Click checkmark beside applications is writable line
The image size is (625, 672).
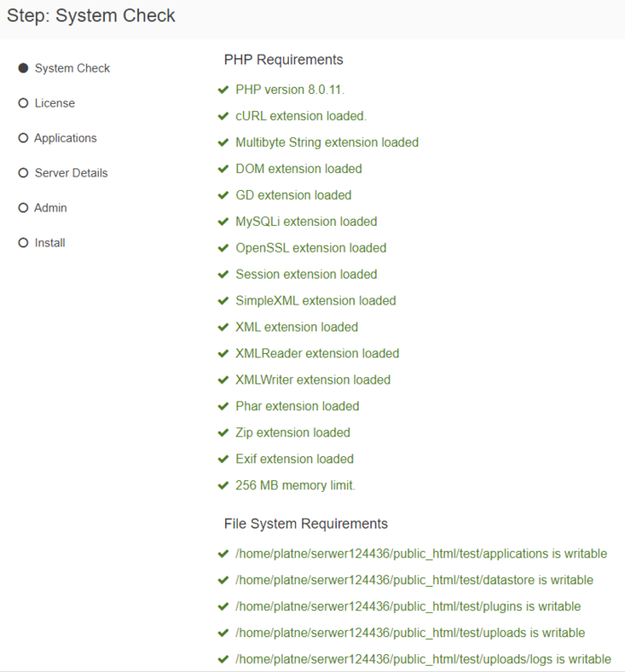pos(223,554)
